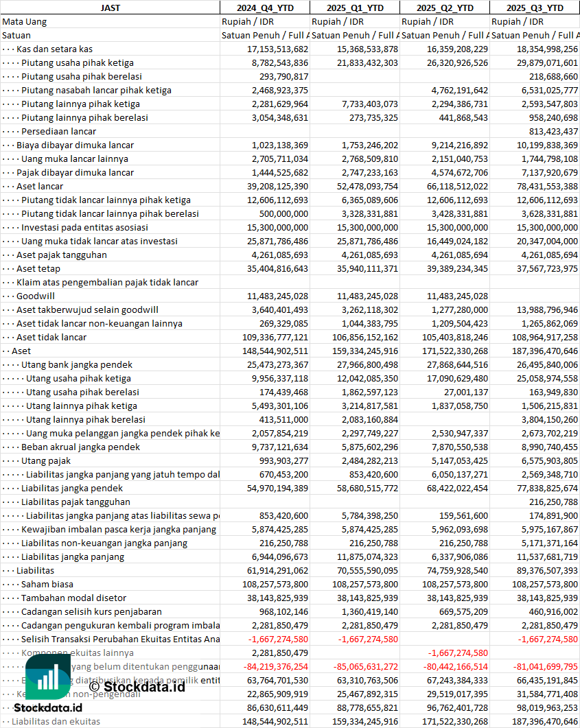
Task: Click the Persediaan lancar row label
Action: (58, 131)
